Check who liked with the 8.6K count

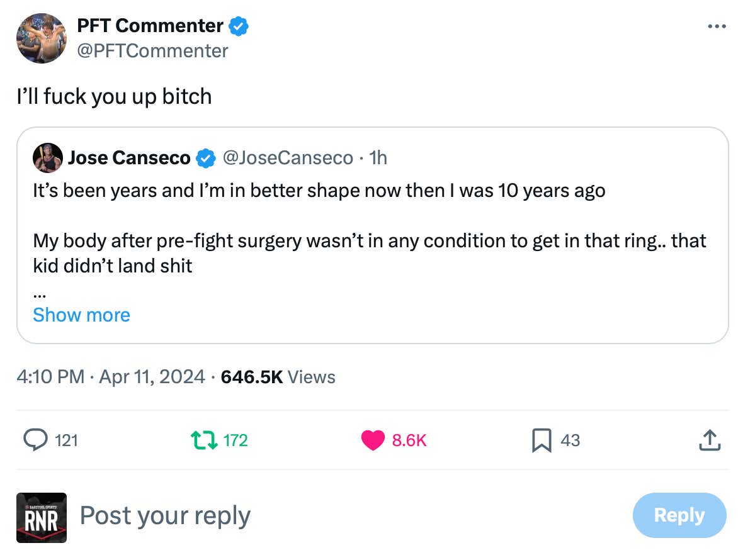point(410,440)
